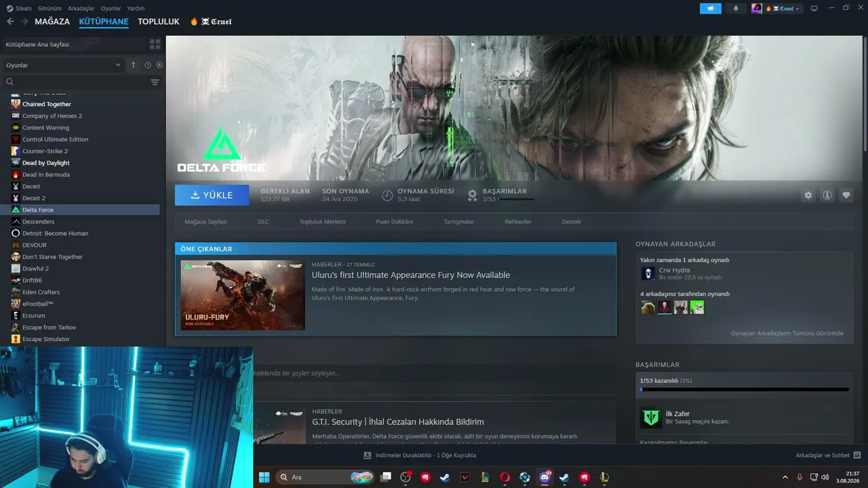Screen dimensions: 868x488
Task: Click the vertical scrollbar of the game page
Action: coord(865,95)
